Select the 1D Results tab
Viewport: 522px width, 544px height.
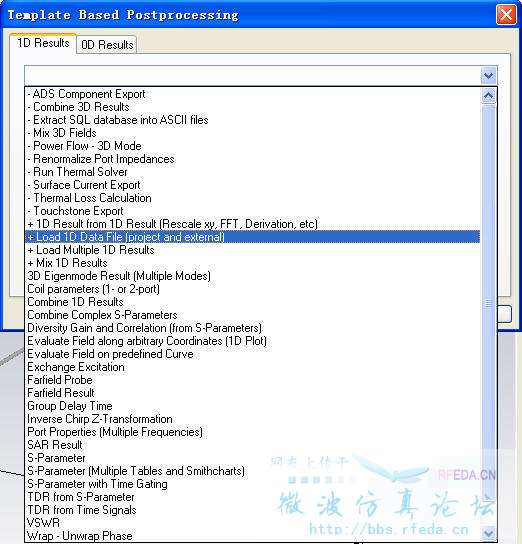(43, 43)
